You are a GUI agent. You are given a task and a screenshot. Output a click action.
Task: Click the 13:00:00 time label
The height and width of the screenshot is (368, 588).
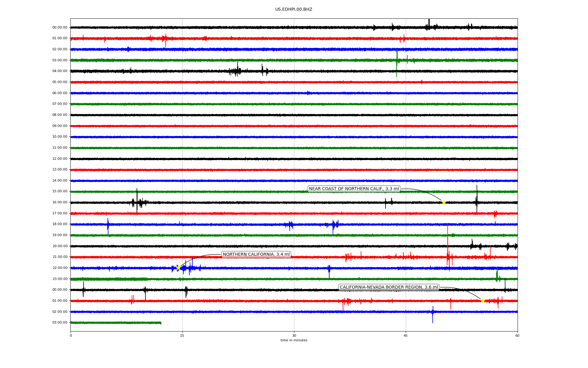pos(60,170)
